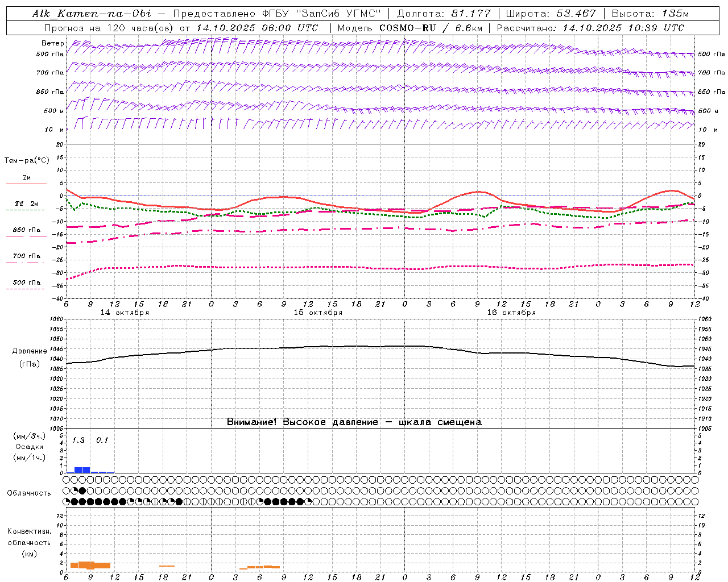
Task: Click the station name Alk_Kamen-na-Obi
Action: (x=92, y=14)
